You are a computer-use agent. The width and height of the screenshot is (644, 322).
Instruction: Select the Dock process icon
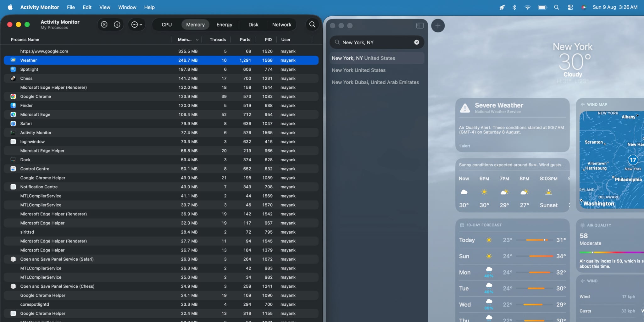[x=13, y=160]
